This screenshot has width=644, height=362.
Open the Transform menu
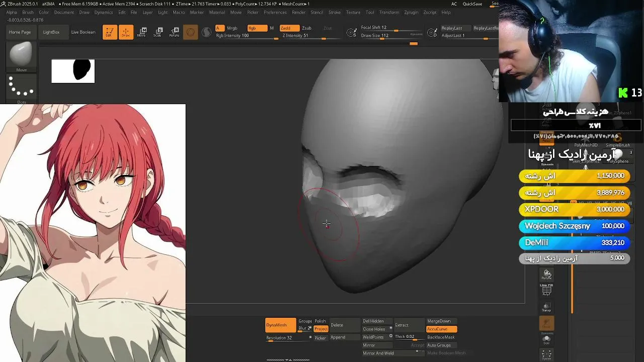click(389, 12)
